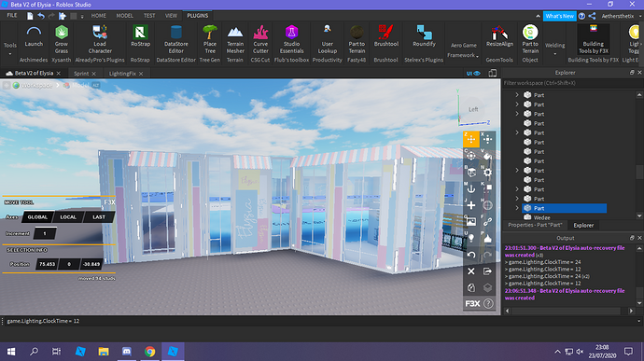Select the LAST axes button
The width and height of the screenshot is (644, 361).
click(x=99, y=216)
